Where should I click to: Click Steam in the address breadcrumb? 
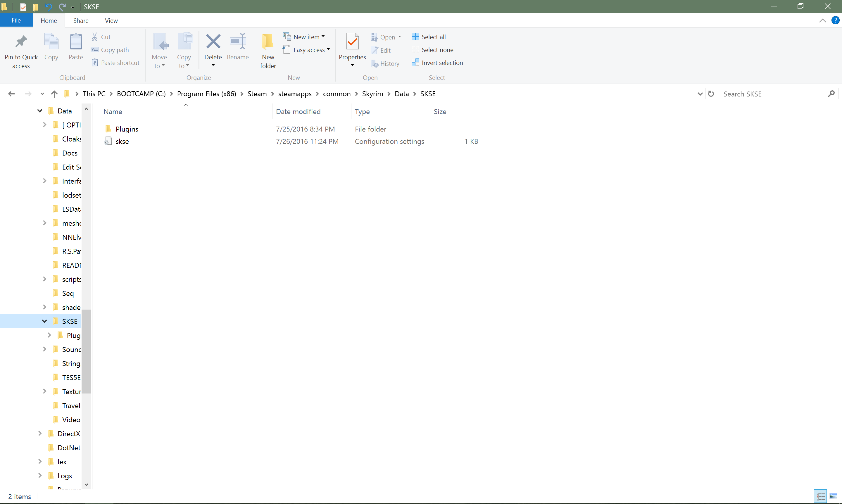(x=257, y=94)
